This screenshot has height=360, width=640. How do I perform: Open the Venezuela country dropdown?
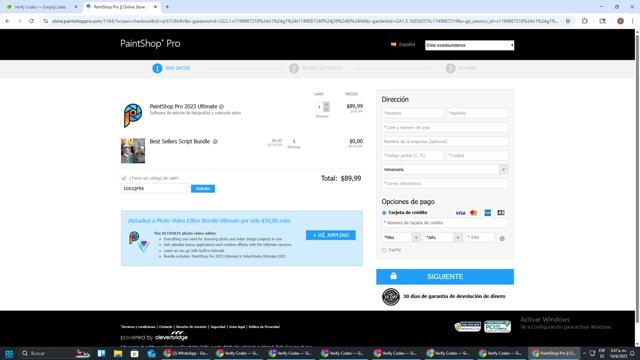pyautogui.click(x=445, y=169)
